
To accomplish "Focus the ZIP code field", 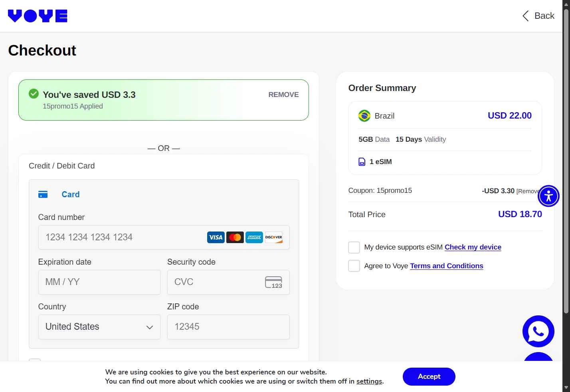I will tap(228, 327).
